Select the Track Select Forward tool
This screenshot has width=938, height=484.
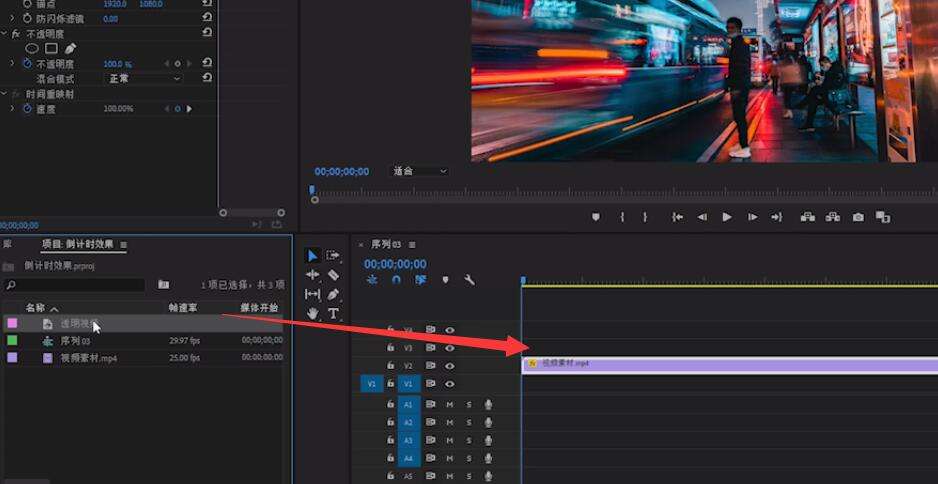(333, 255)
